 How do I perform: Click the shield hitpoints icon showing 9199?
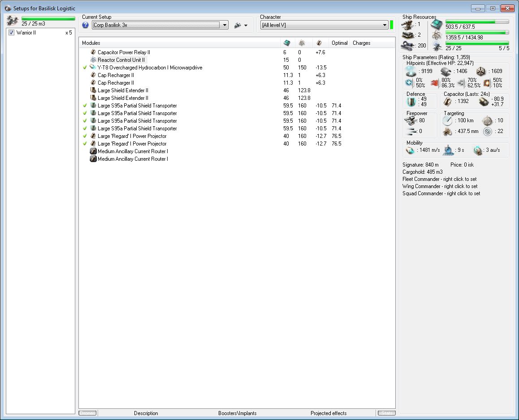click(411, 71)
